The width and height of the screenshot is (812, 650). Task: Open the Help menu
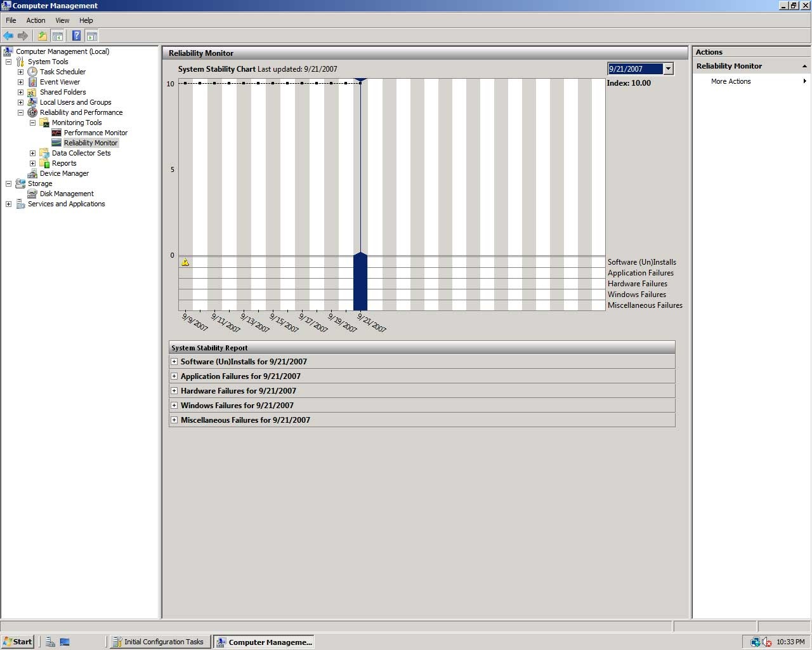tap(86, 20)
